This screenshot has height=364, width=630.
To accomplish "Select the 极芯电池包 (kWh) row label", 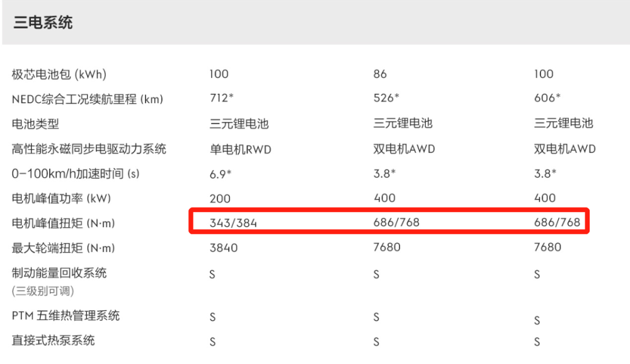I will pos(59,74).
